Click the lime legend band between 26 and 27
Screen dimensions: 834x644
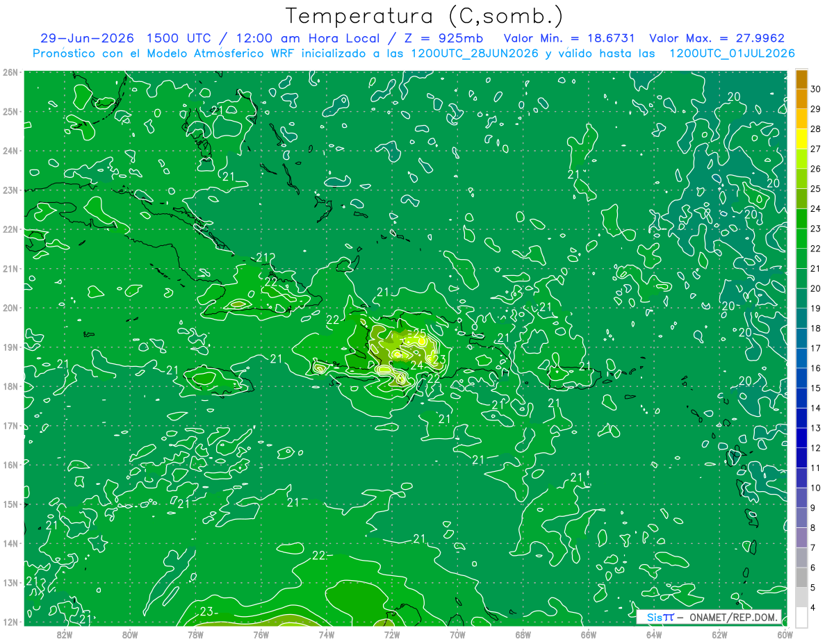click(801, 159)
